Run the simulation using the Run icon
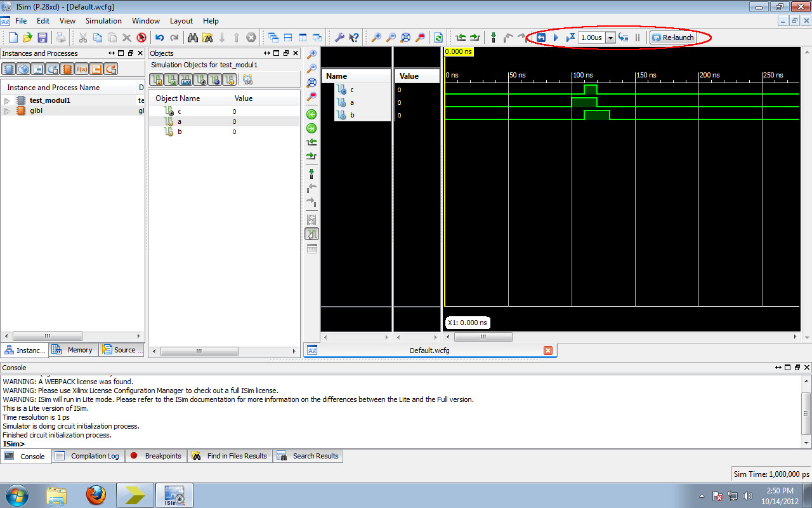 (x=556, y=37)
